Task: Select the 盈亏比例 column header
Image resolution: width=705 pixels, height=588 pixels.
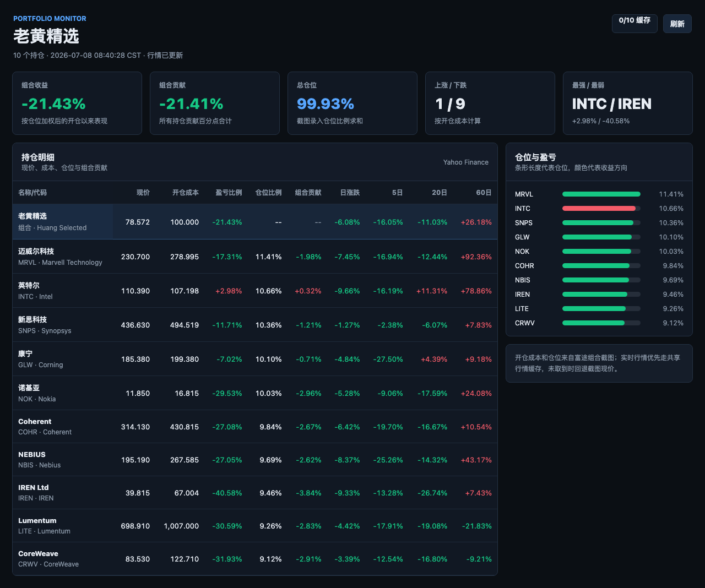Action: (x=229, y=193)
